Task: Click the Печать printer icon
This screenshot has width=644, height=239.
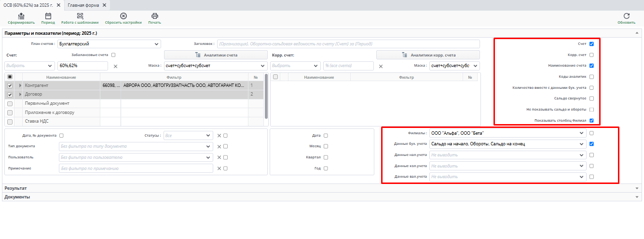Action: (154, 16)
